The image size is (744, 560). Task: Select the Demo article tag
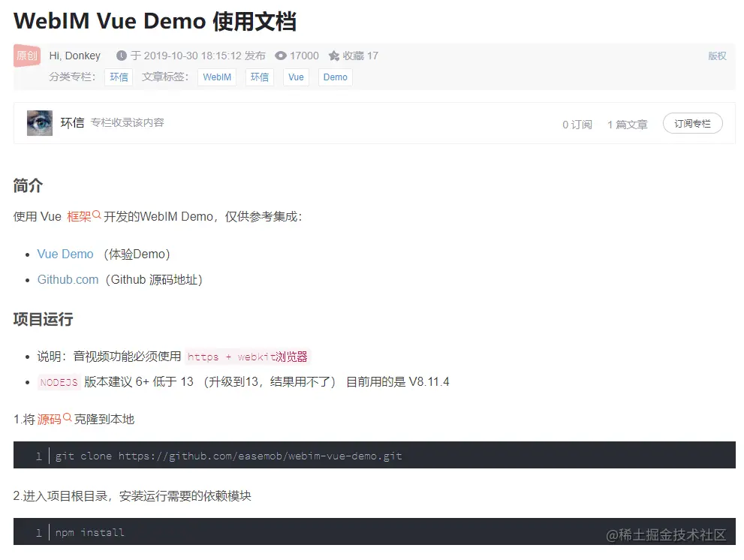[336, 77]
